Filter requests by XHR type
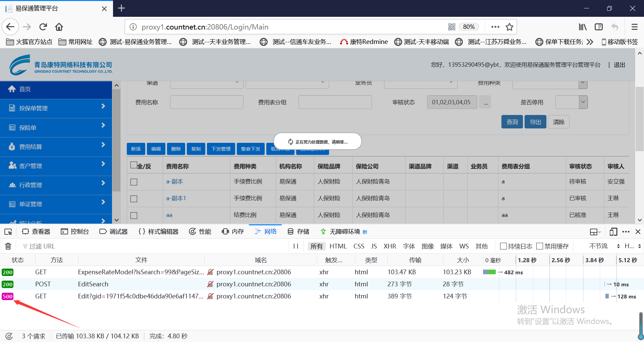The image size is (644, 342). pos(390,246)
